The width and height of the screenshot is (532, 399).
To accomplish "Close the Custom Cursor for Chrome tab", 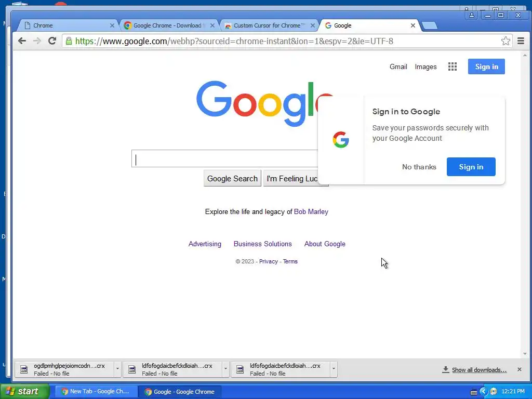I will [312, 25].
